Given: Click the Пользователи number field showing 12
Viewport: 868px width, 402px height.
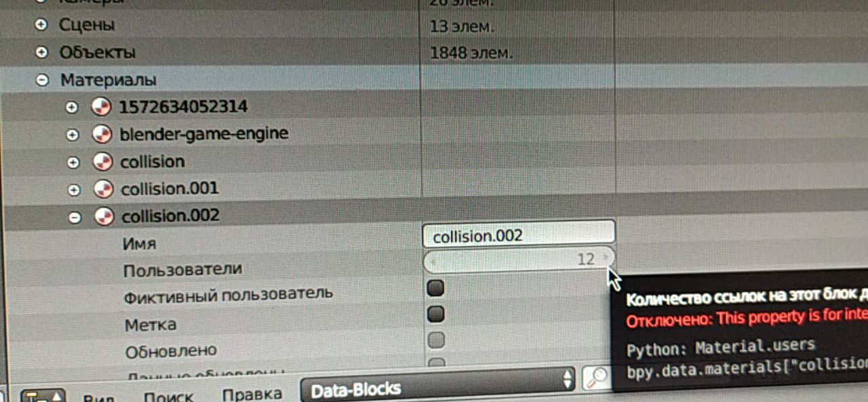Looking at the screenshot, I should (519, 259).
